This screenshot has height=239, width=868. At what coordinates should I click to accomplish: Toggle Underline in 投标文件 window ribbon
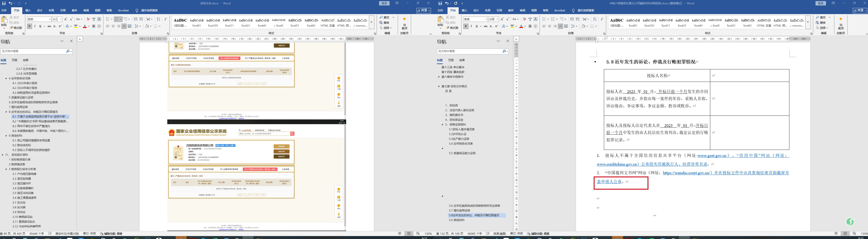coord(40,26)
